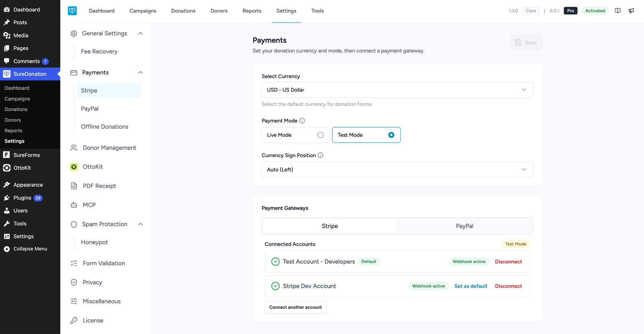
Task: Click Currency Sign Position info icon
Action: coord(321,155)
